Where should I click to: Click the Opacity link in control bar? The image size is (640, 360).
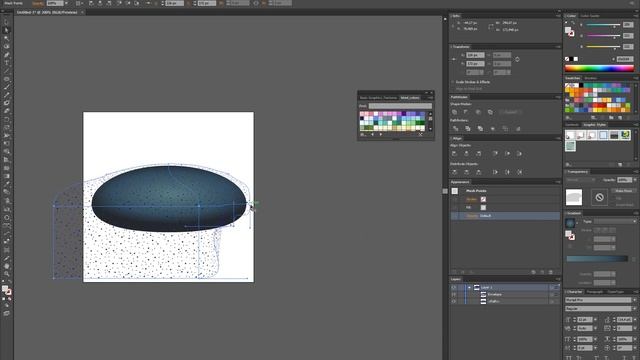(x=38, y=3)
